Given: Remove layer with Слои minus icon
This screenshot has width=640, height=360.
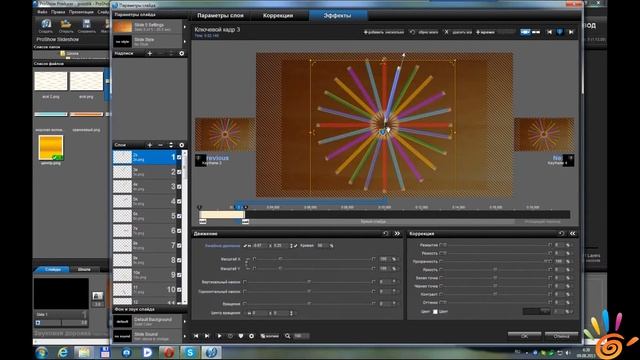Looking at the screenshot, I should (x=160, y=145).
